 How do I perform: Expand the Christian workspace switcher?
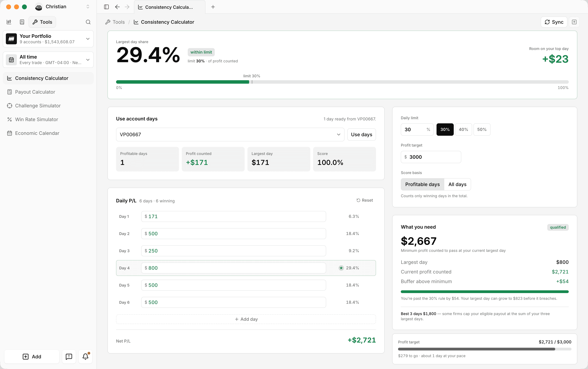[x=88, y=7]
